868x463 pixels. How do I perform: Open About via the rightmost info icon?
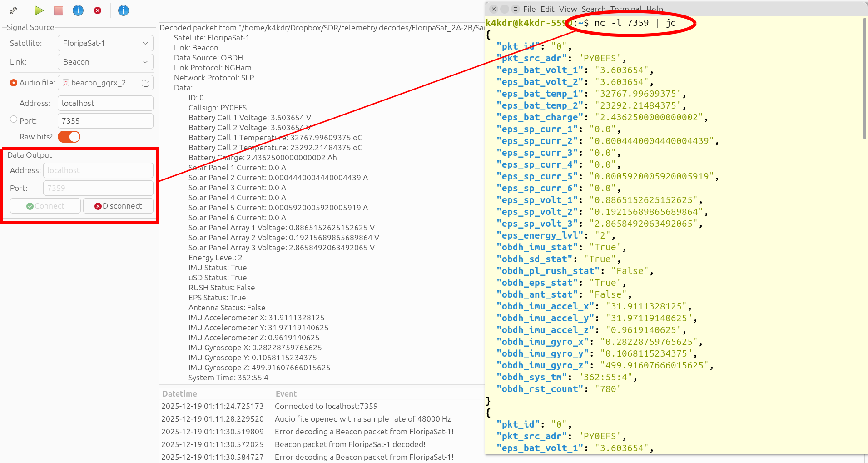point(124,10)
